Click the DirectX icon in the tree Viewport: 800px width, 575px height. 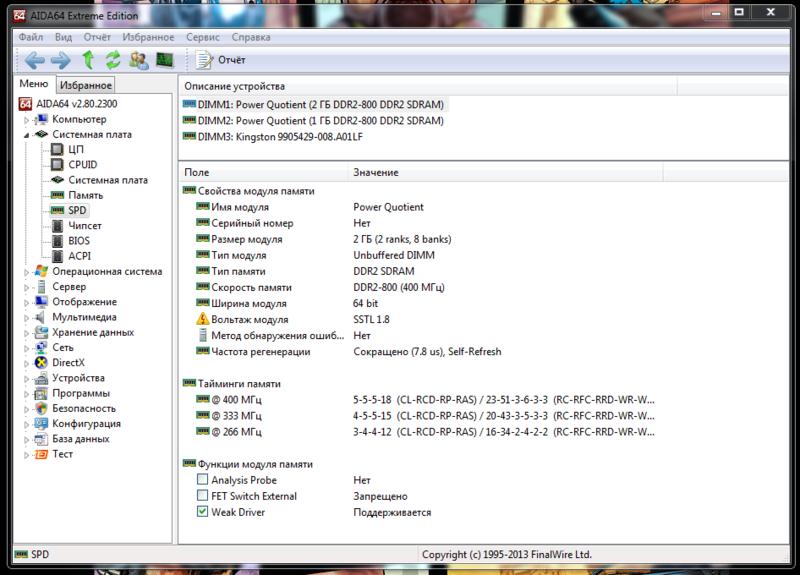(x=41, y=363)
